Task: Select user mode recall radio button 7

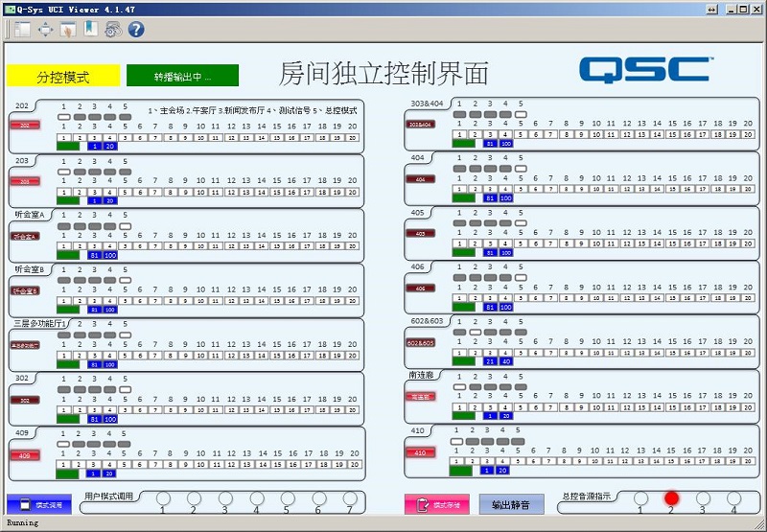Action: (350, 497)
